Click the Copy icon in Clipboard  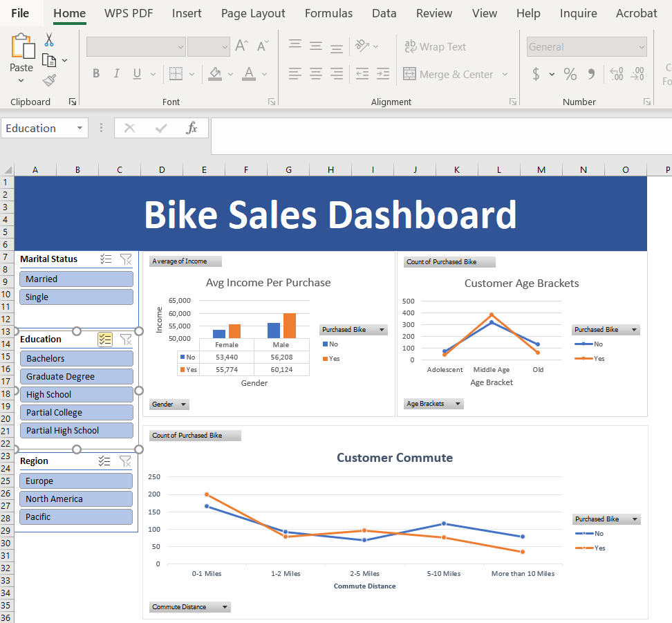click(49, 60)
